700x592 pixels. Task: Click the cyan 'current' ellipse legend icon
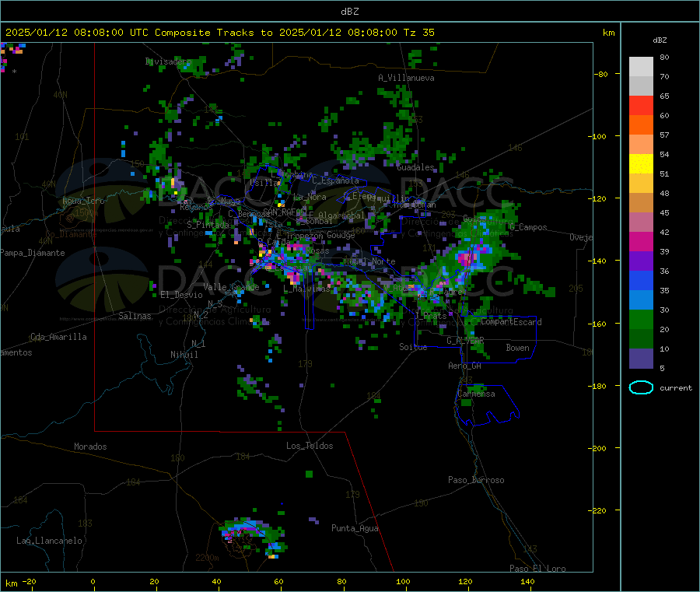point(641,387)
